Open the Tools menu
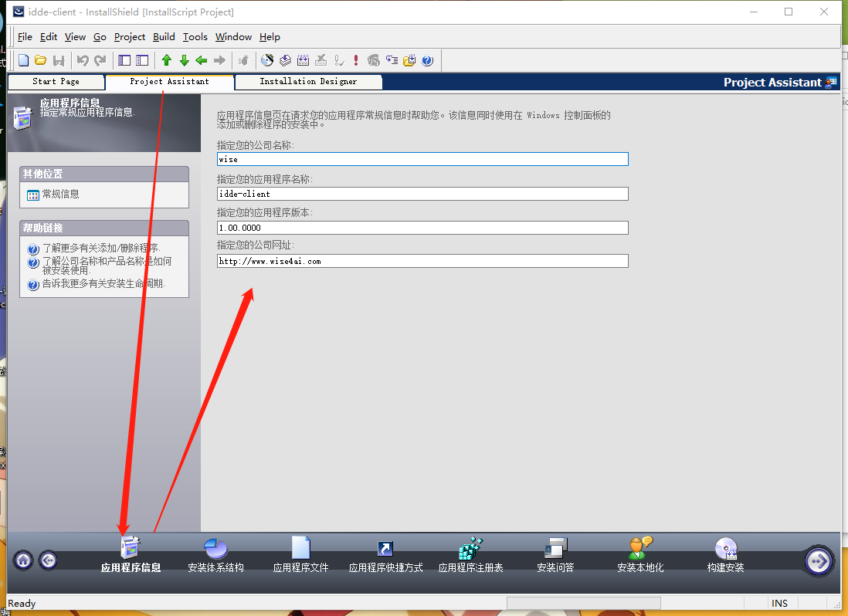This screenshot has height=616, width=848. [x=195, y=37]
